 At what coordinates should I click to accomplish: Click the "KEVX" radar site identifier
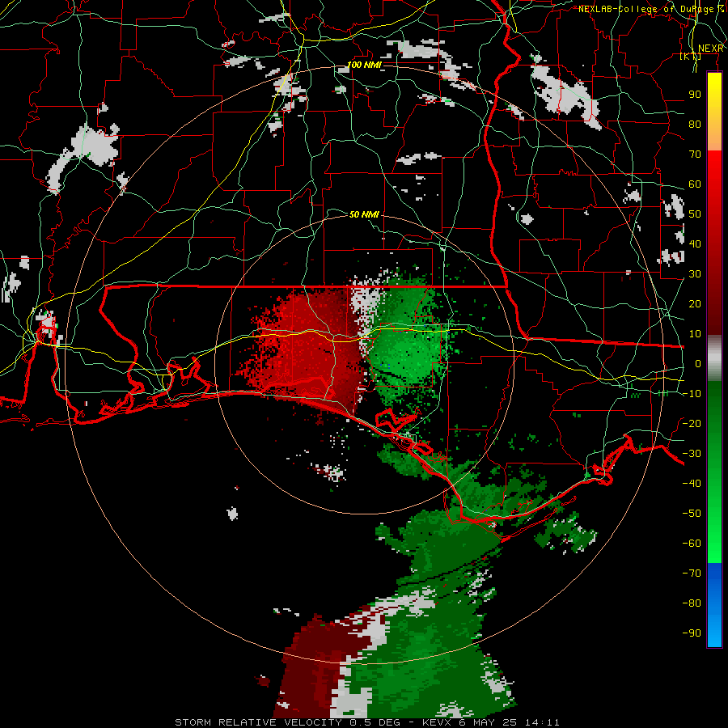(437, 722)
